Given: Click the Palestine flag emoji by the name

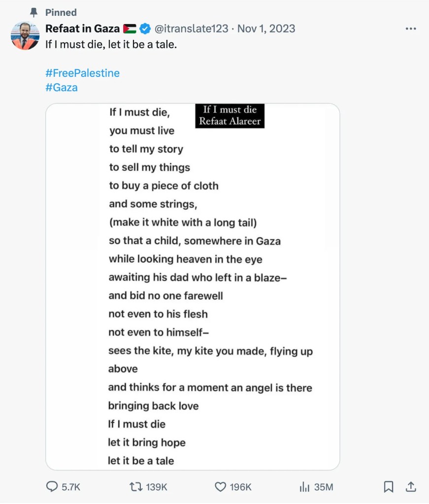Looking at the screenshot, I should point(130,29).
